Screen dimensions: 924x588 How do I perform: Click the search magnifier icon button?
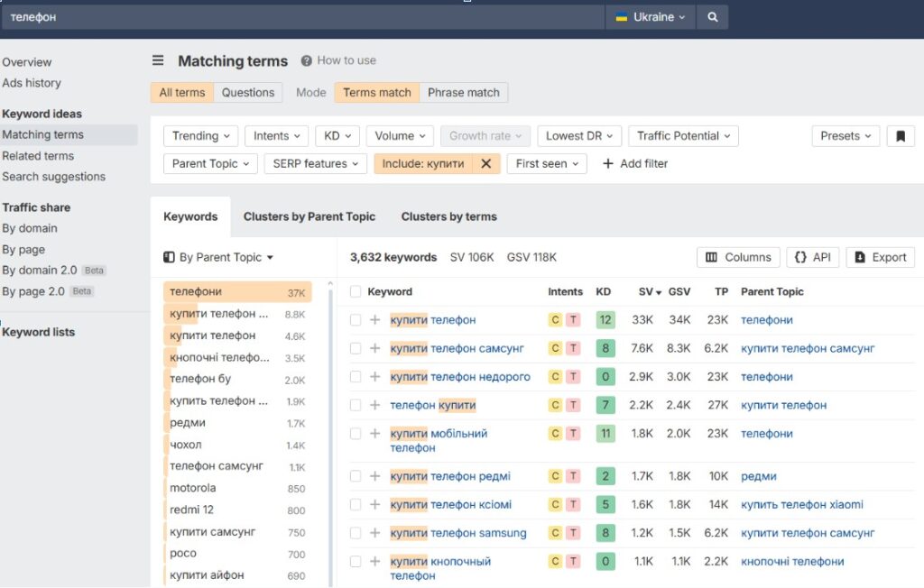tap(713, 17)
